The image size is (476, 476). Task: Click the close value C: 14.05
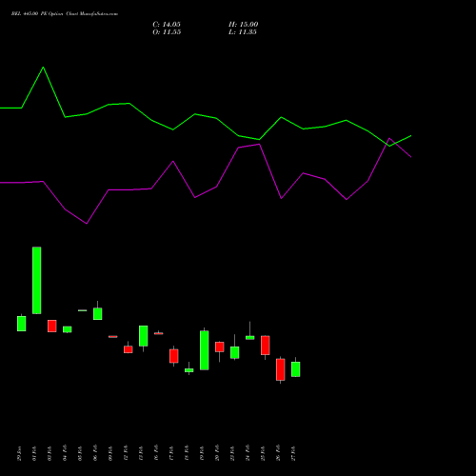tap(167, 25)
